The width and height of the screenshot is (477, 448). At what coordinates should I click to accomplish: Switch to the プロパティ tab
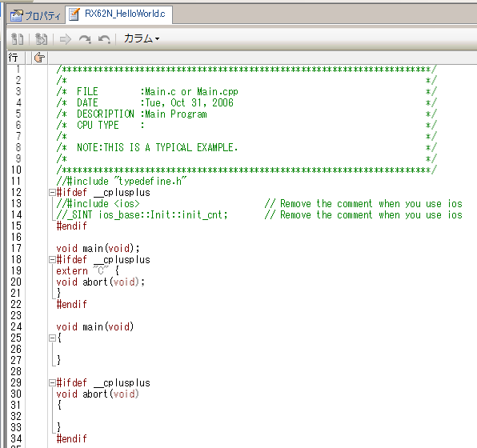coord(35,15)
